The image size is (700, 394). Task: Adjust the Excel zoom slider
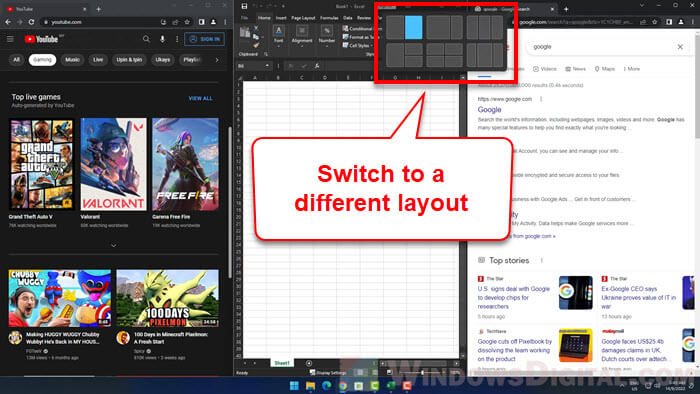tap(422, 373)
